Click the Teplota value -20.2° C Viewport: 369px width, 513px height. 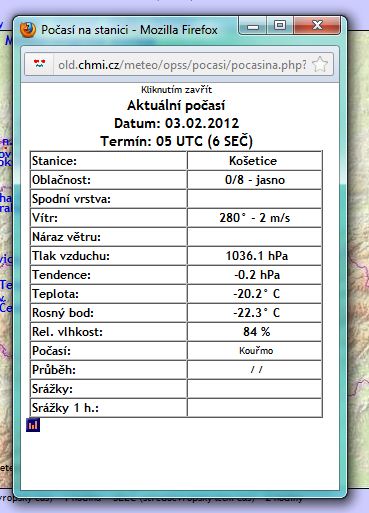pos(255,294)
